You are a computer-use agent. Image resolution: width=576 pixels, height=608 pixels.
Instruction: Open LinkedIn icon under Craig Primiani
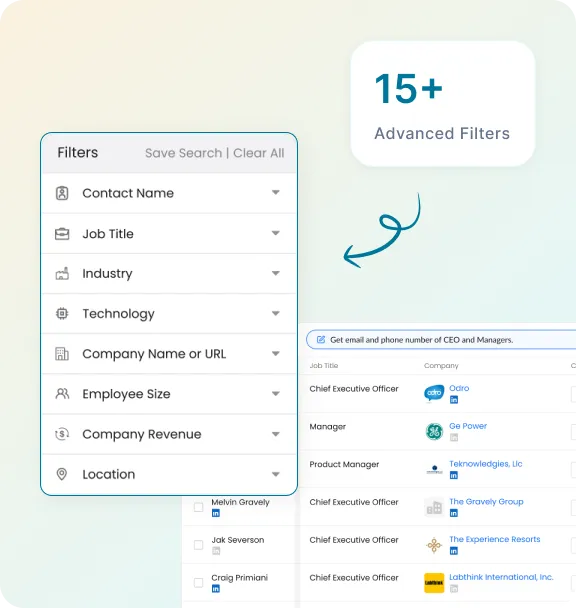point(216,589)
